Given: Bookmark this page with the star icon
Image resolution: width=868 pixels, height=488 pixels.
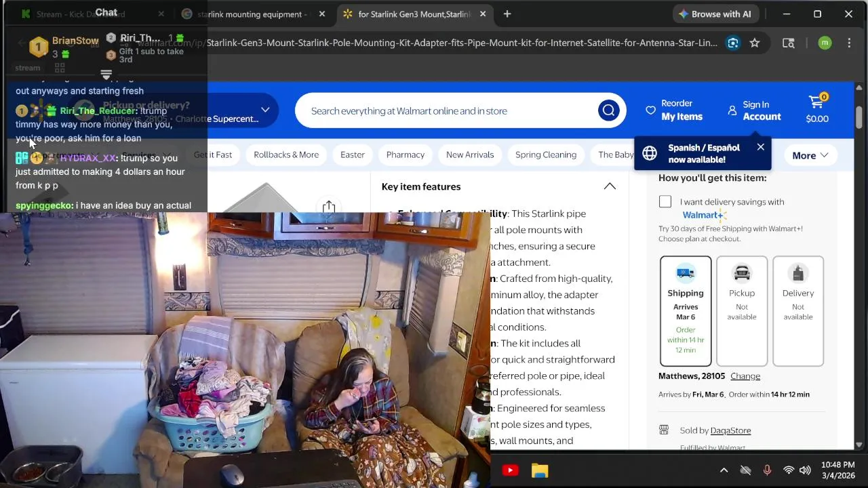Looking at the screenshot, I should coord(755,43).
